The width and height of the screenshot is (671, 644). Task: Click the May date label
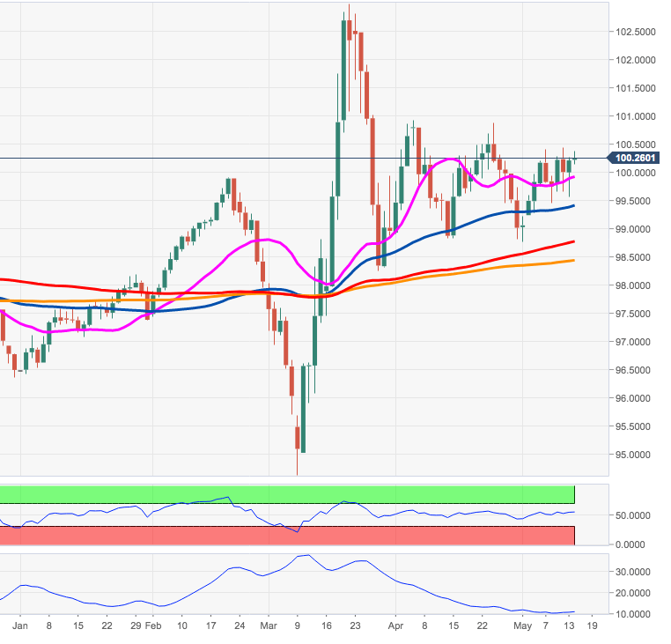pyautogui.click(x=522, y=625)
